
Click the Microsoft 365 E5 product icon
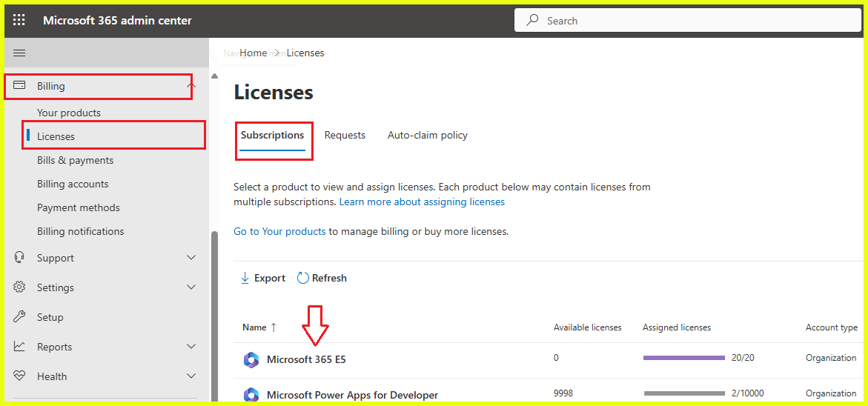pyautogui.click(x=251, y=359)
